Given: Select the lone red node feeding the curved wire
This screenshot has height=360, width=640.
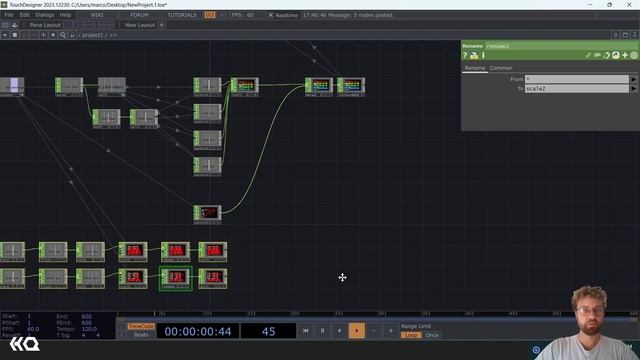Looking at the screenshot, I should tap(208, 214).
